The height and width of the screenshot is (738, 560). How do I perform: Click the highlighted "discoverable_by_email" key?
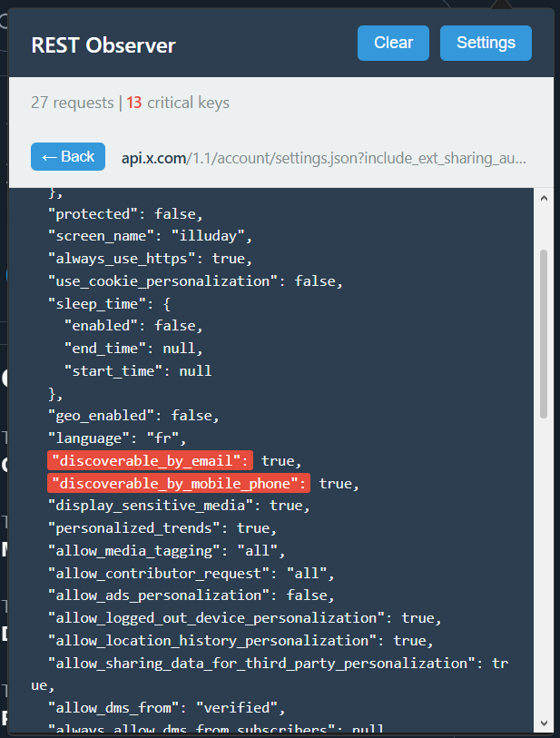click(x=150, y=460)
